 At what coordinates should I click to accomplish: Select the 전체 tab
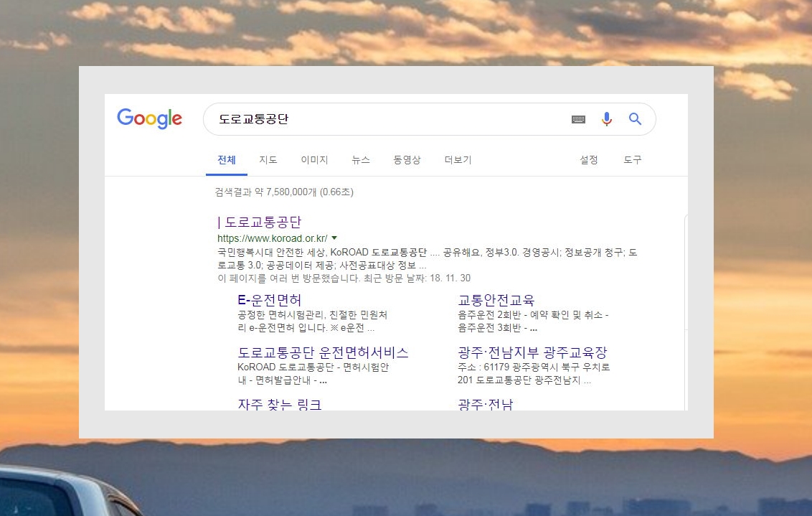pos(226,160)
